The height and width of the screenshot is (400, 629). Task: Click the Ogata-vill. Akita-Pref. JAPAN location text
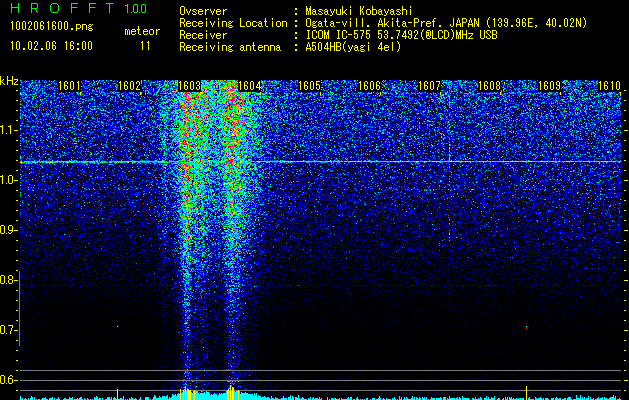click(x=446, y=23)
